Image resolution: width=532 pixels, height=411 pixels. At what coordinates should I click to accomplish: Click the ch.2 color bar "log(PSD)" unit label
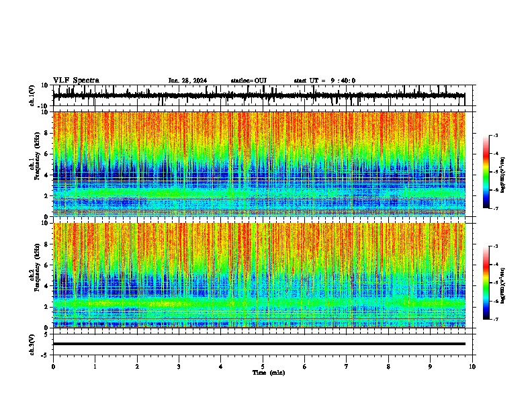502,285
